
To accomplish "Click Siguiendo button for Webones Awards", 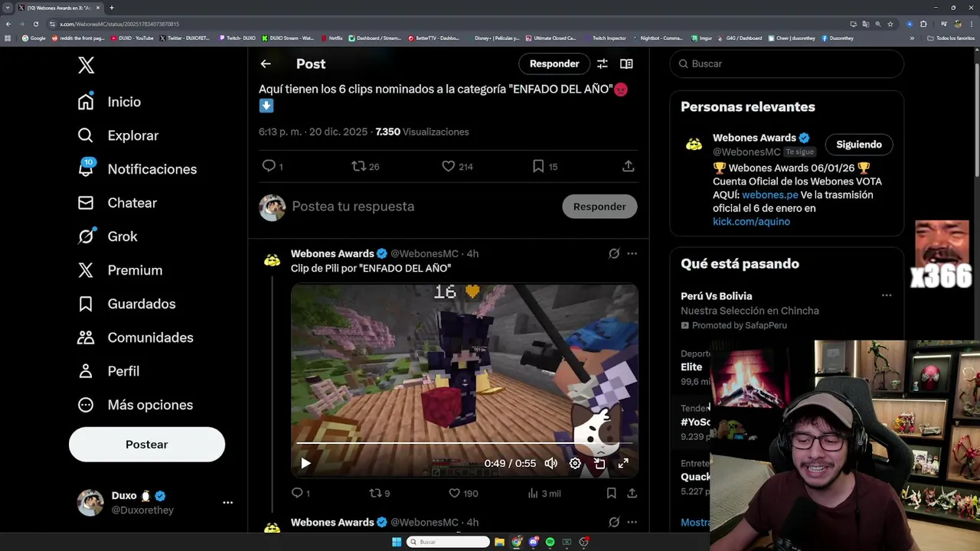I will [x=859, y=145].
